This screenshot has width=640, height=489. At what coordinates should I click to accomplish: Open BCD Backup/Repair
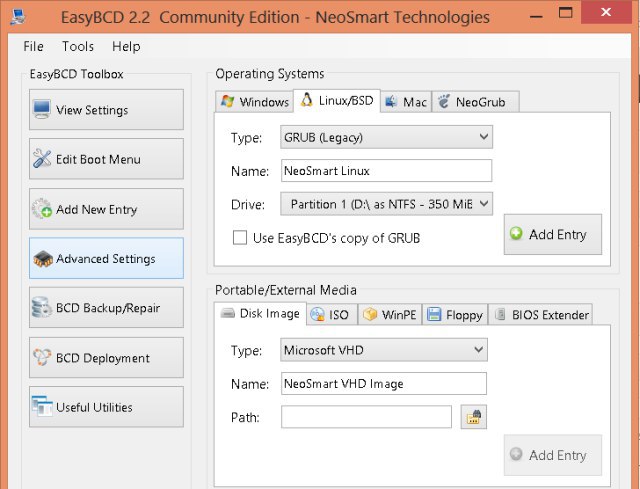pyautogui.click(x=107, y=307)
